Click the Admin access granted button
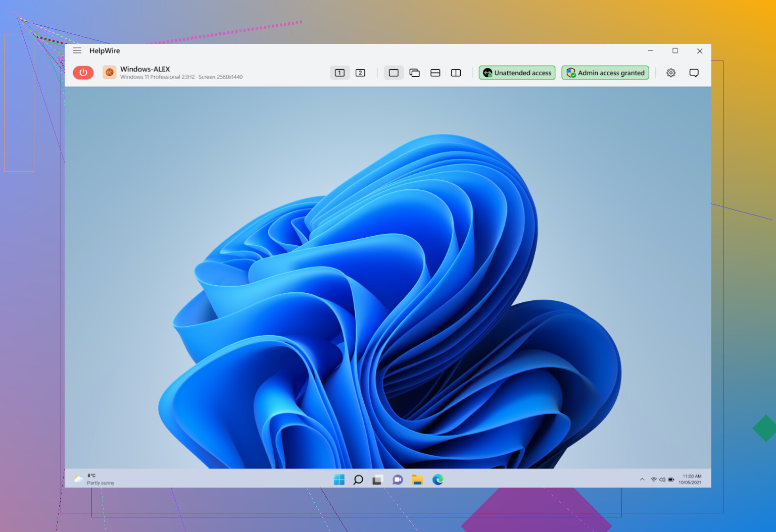The height and width of the screenshot is (532, 776). pos(605,73)
